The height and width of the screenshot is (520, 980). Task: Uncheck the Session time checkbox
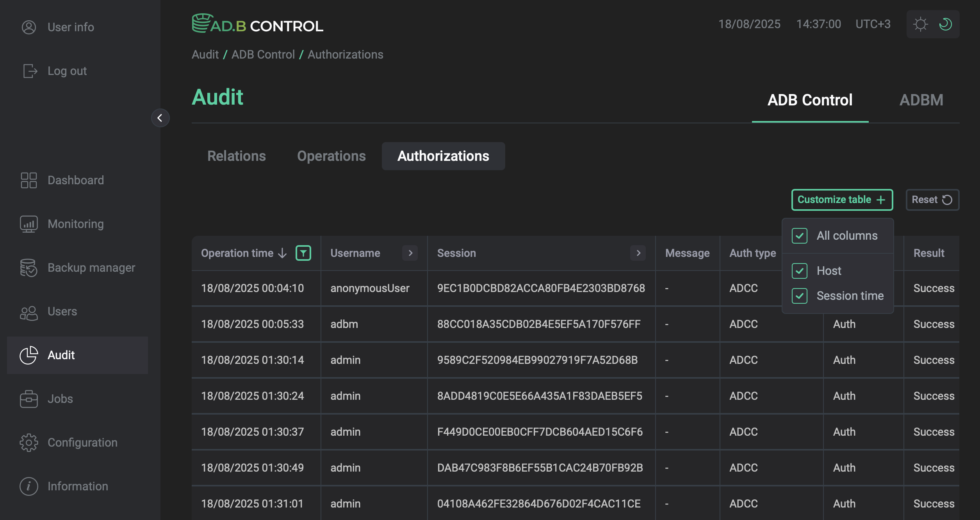[x=800, y=296]
